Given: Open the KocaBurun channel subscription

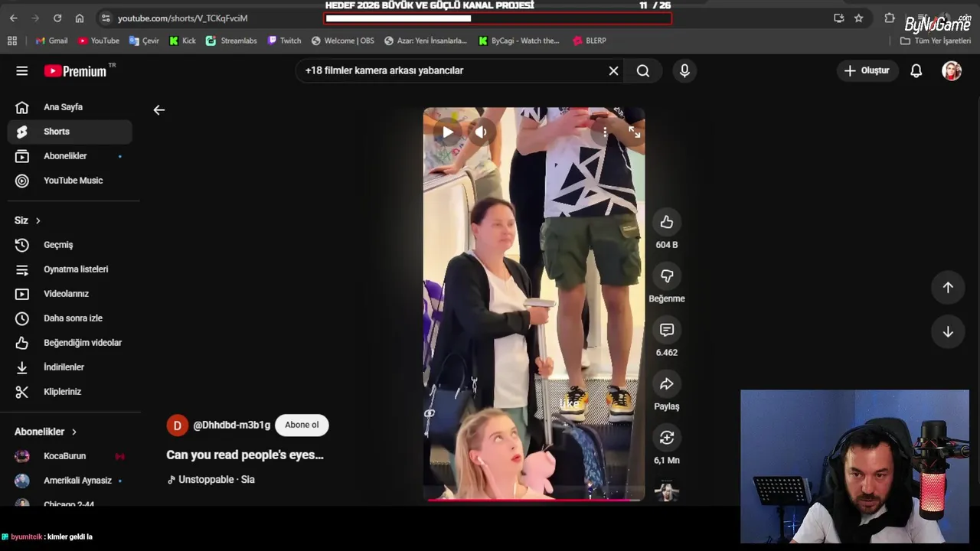Looking at the screenshot, I should [70, 456].
